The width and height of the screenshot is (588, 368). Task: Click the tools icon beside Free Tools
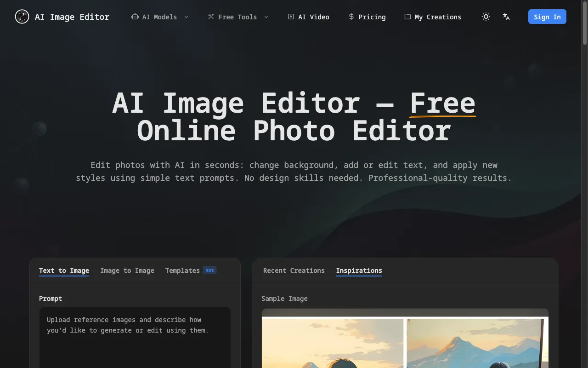click(x=211, y=17)
